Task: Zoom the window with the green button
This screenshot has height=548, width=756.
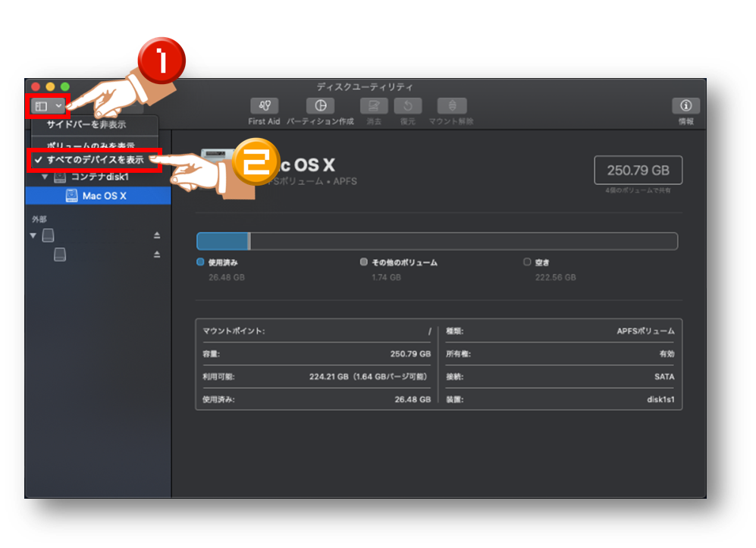Action: [65, 86]
